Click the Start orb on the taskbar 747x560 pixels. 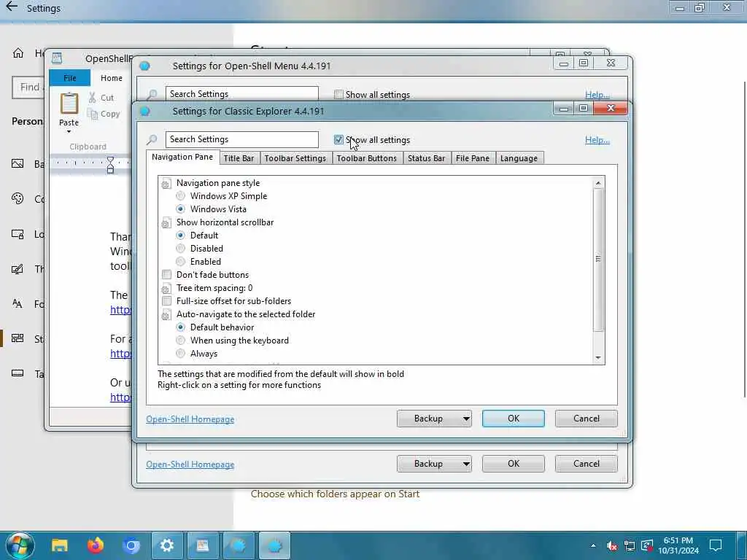pos(20,545)
